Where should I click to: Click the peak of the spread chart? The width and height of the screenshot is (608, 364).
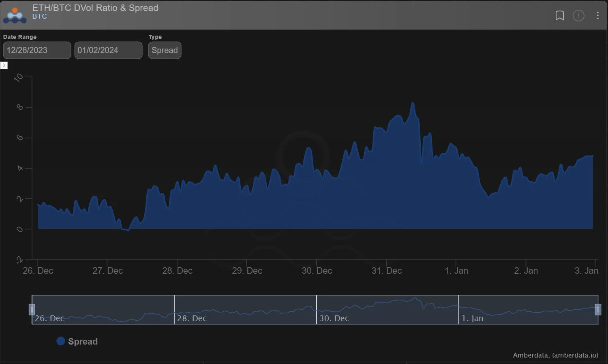coord(413,103)
